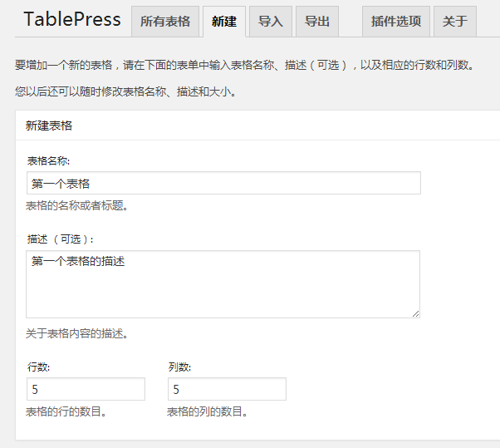Screen dimensions: 500x448
Task: Show the 关于 tab
Action: pos(454,22)
